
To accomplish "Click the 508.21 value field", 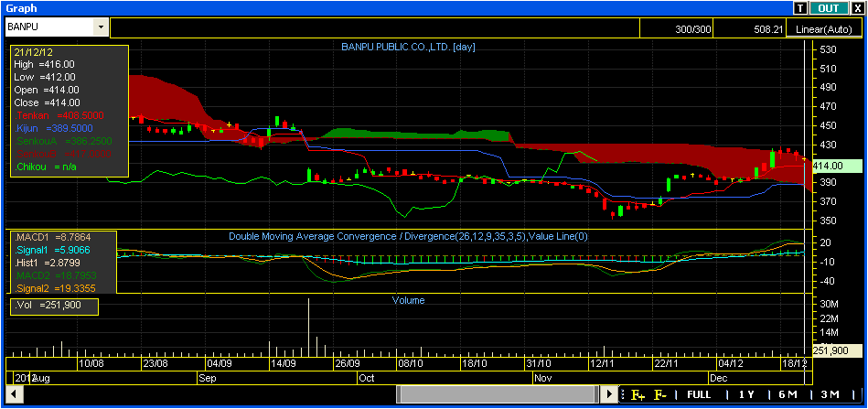I will (749, 29).
